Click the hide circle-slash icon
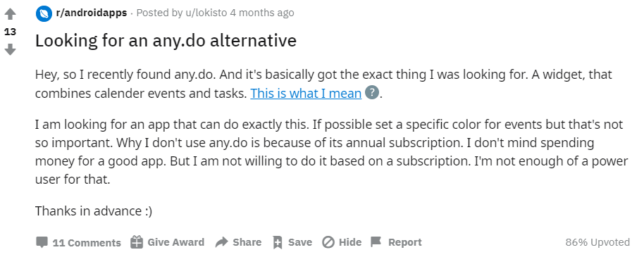The height and width of the screenshot is (257, 644). (328, 242)
